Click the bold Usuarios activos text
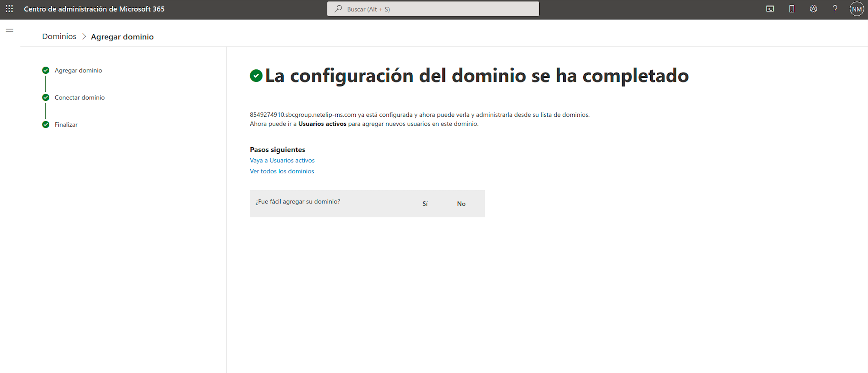The image size is (868, 373). [x=322, y=124]
